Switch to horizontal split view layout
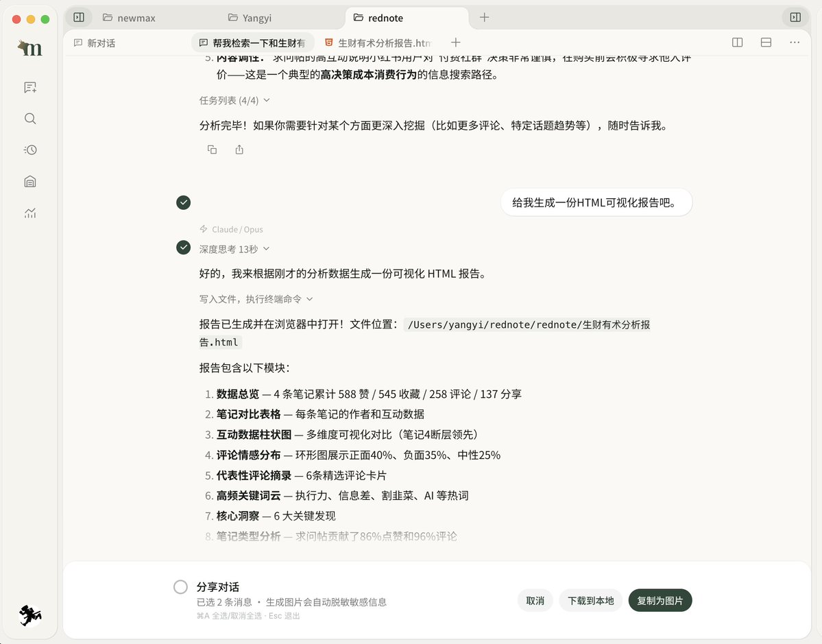 (766, 42)
